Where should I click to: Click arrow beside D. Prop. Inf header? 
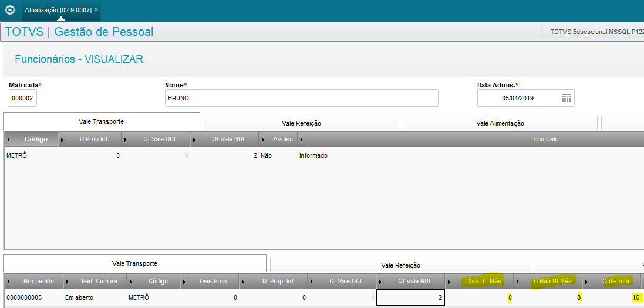click(243, 282)
